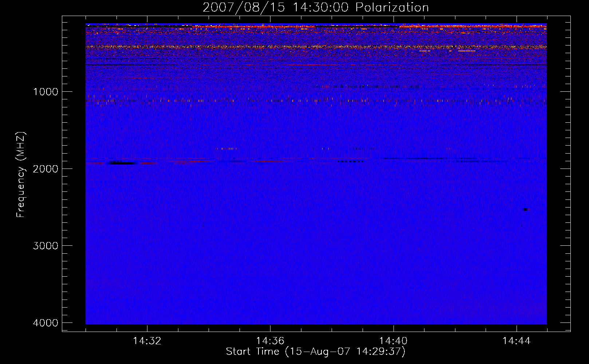589x364 pixels.
Task: Click the plot title '2007/08/15 14:30:00 Polarization'
Action: [x=316, y=7]
